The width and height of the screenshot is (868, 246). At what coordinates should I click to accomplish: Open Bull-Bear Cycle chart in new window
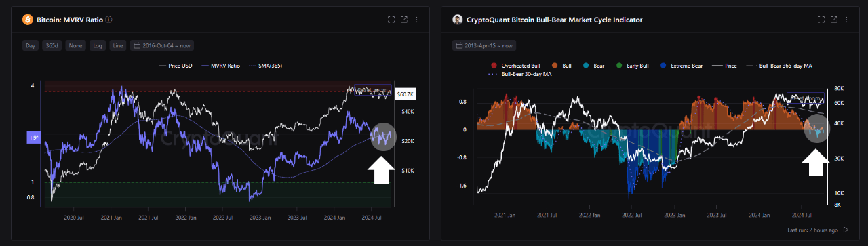[x=835, y=20]
